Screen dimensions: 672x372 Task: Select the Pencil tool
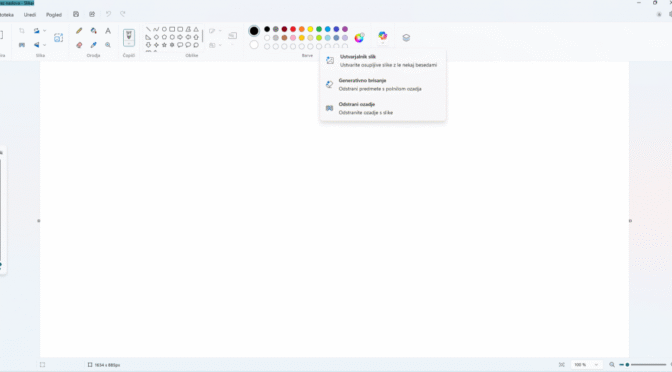[79, 31]
